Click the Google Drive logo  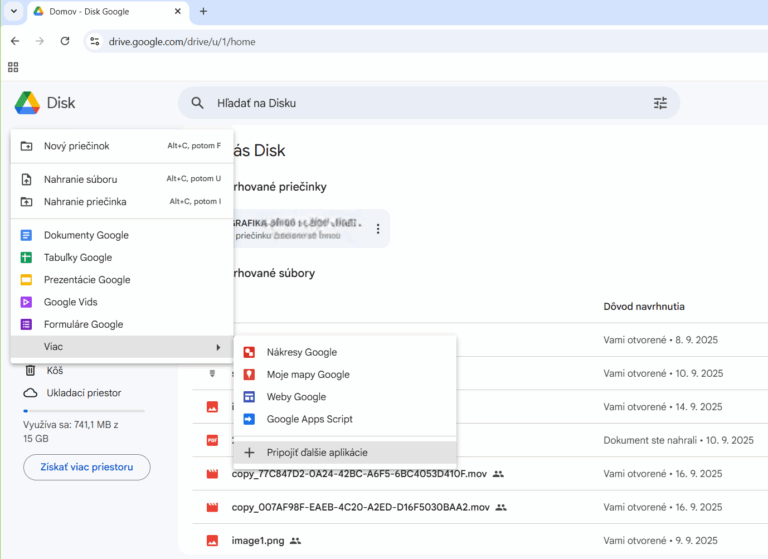[27, 103]
